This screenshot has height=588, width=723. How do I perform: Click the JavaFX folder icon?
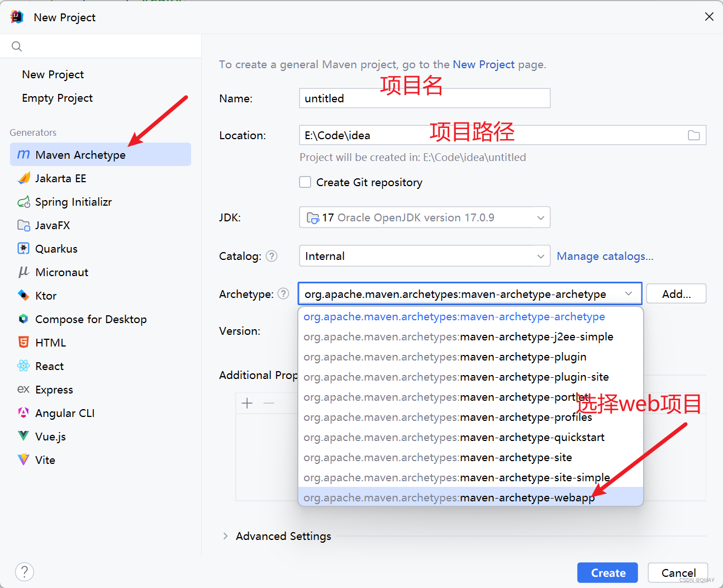(23, 225)
